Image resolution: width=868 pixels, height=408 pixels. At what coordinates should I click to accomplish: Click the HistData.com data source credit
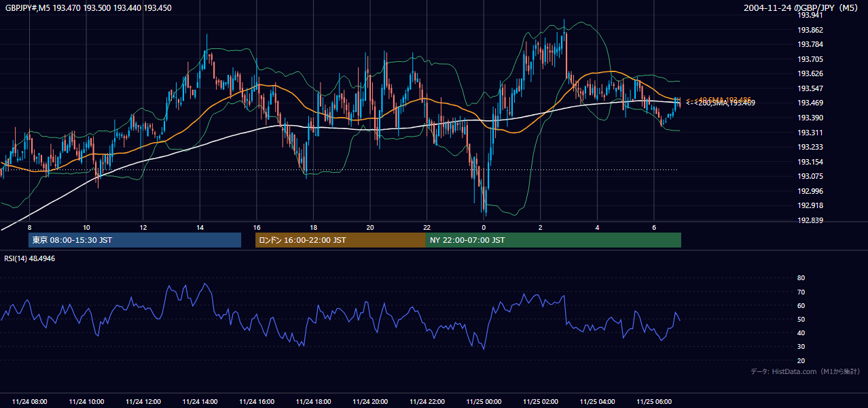coord(805,371)
